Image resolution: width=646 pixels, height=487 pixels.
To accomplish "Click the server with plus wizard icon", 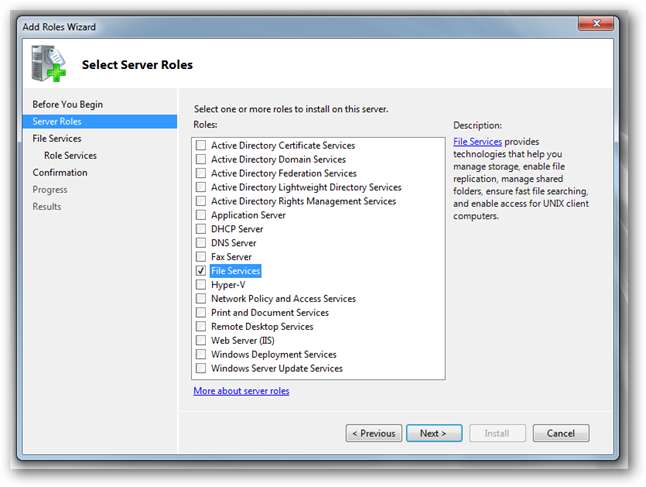I will pyautogui.click(x=49, y=63).
